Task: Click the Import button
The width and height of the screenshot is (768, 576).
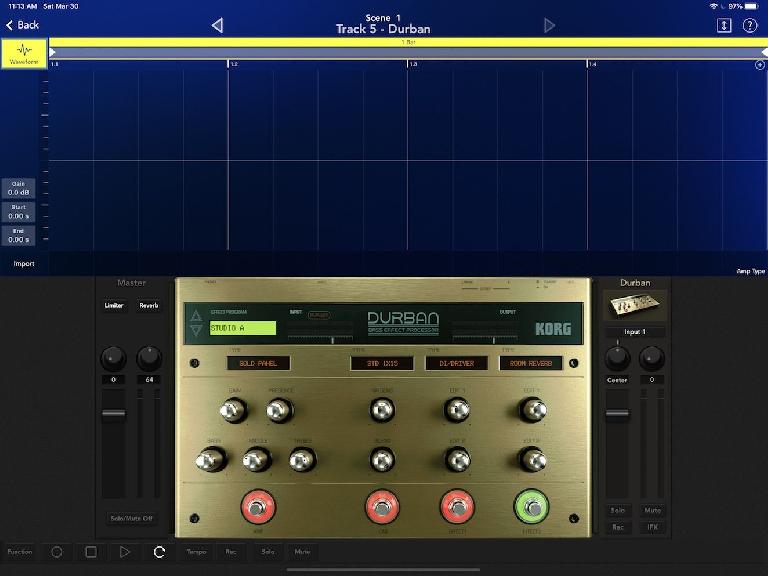Action: (x=24, y=264)
